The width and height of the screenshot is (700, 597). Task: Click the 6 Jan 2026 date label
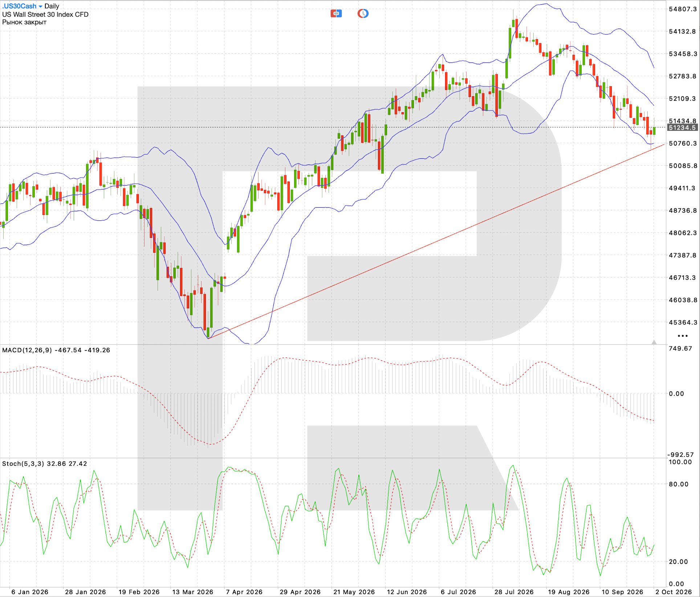click(x=30, y=592)
